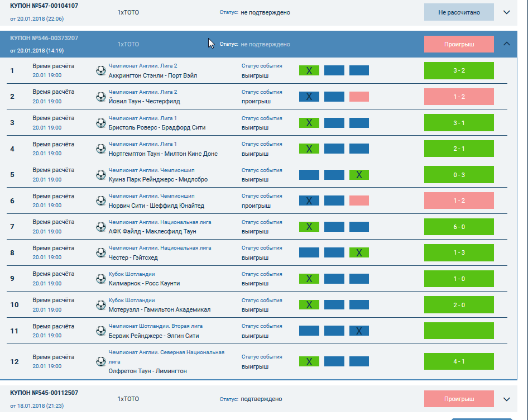Select text Бервик Рейнджерс - Элгин Сити
Viewport: 528px width, 420px height.
pyautogui.click(x=153, y=336)
